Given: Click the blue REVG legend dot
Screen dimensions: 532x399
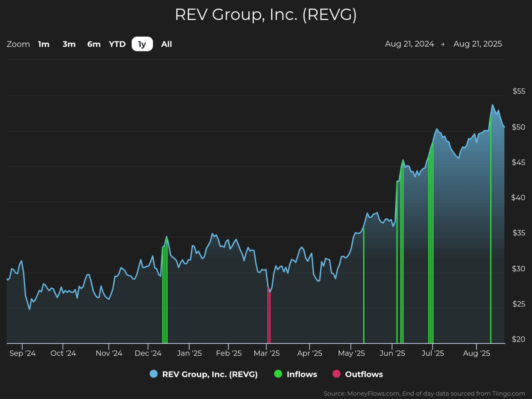Looking at the screenshot, I should tap(154, 374).
